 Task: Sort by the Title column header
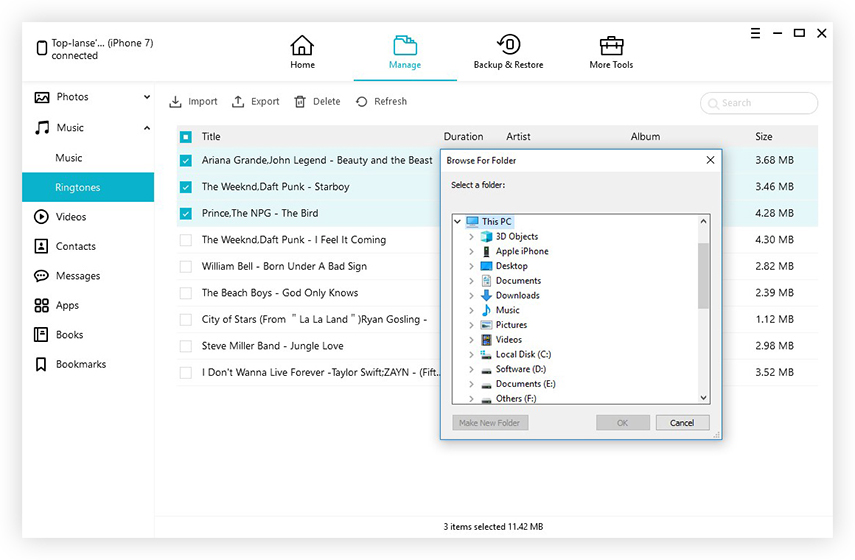click(x=211, y=137)
